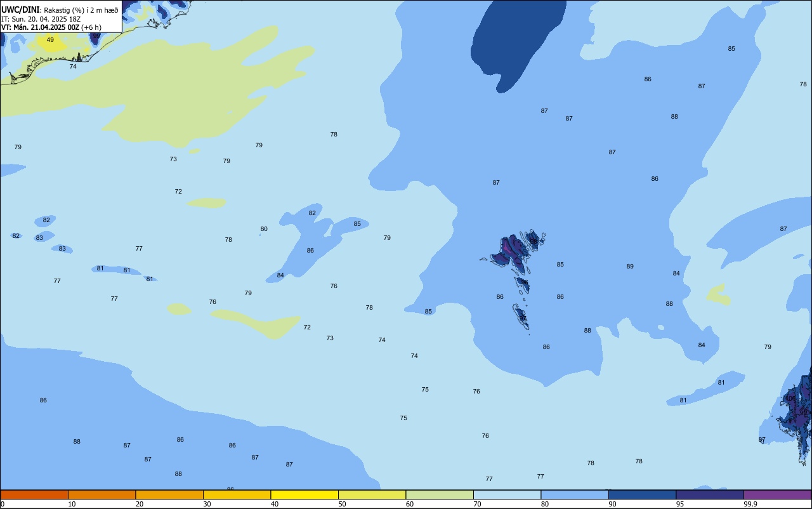Viewport: 812px width, 509px height.
Task: Select the '20' legend tick label
Action: pos(140,504)
